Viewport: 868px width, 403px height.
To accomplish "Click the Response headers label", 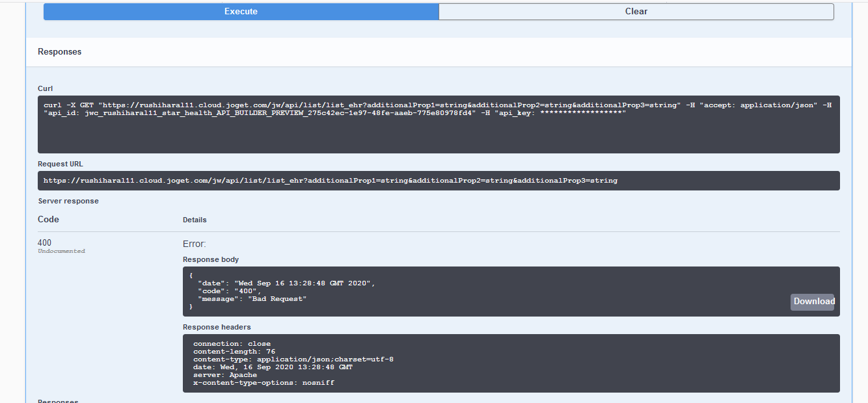I will click(x=217, y=327).
